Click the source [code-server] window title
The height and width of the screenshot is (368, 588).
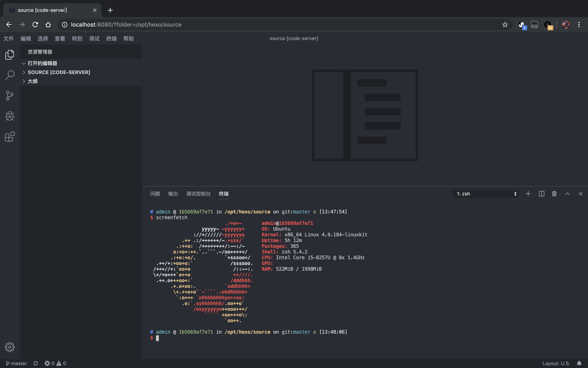pyautogui.click(x=294, y=38)
